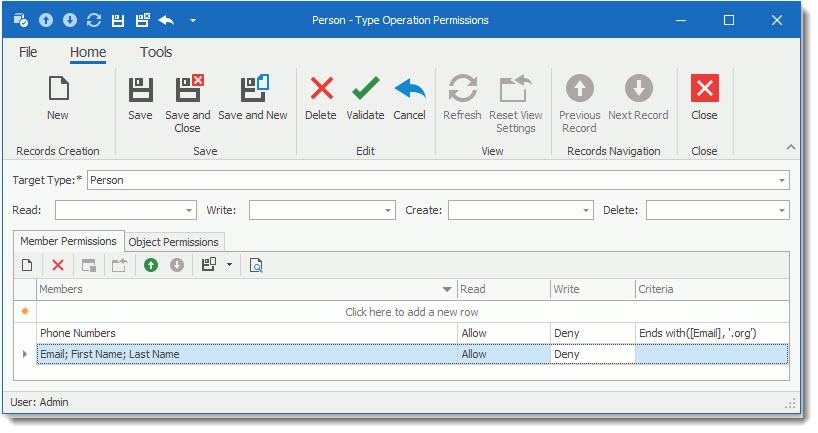The width and height of the screenshot is (818, 433).
Task: Collapse the ribbon using the chevron arrow
Action: click(x=790, y=147)
